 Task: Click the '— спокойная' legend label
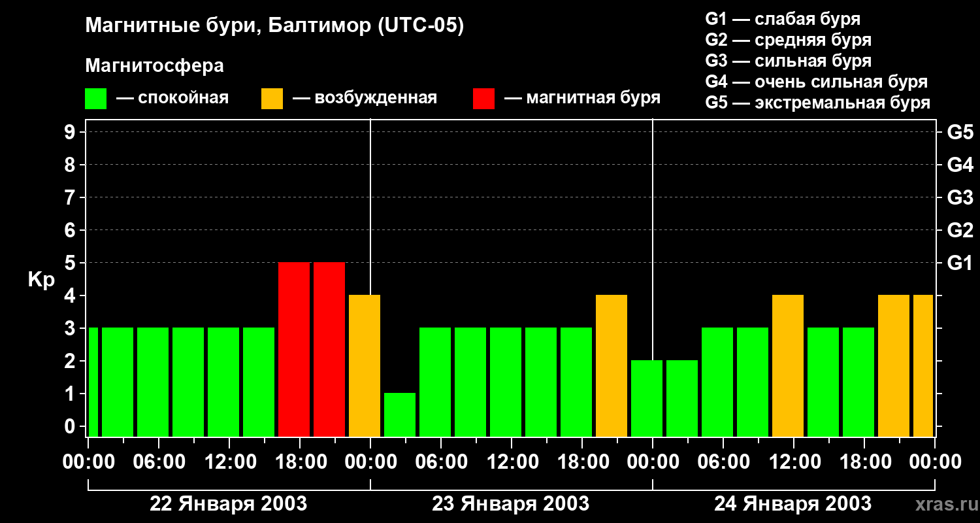[172, 98]
